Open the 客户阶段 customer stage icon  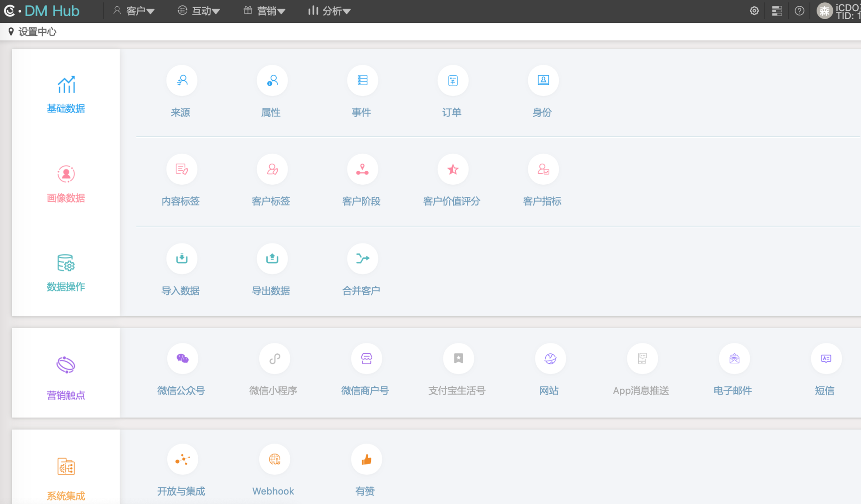[x=362, y=169]
